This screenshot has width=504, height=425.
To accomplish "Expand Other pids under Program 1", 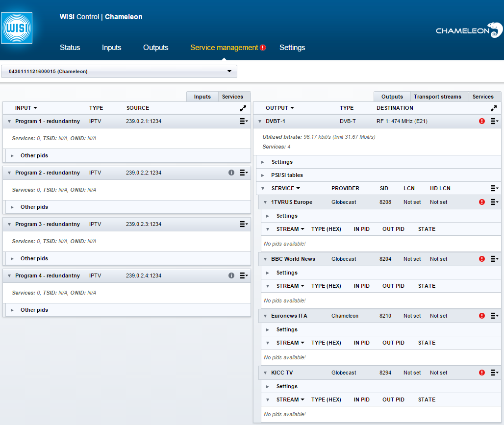I will (12, 155).
